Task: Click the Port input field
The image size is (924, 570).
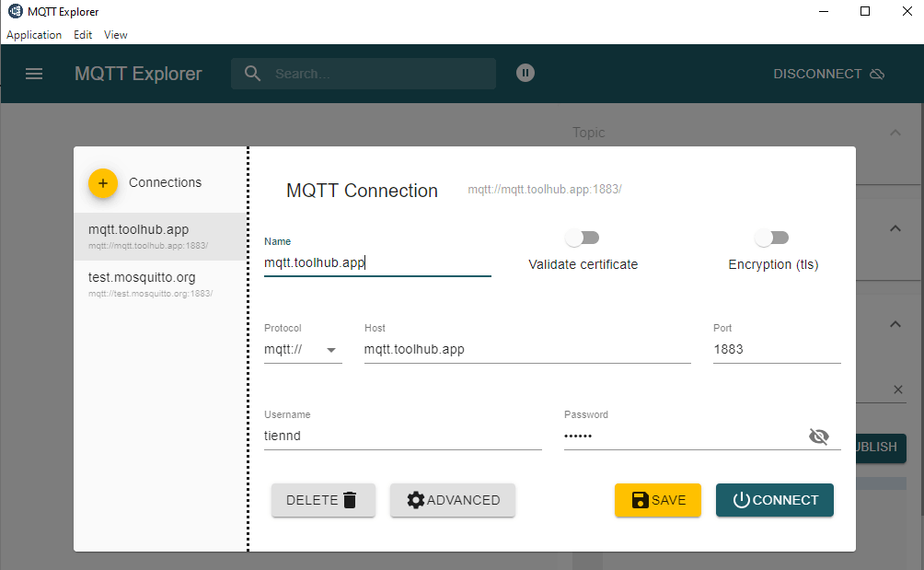Action: [777, 350]
